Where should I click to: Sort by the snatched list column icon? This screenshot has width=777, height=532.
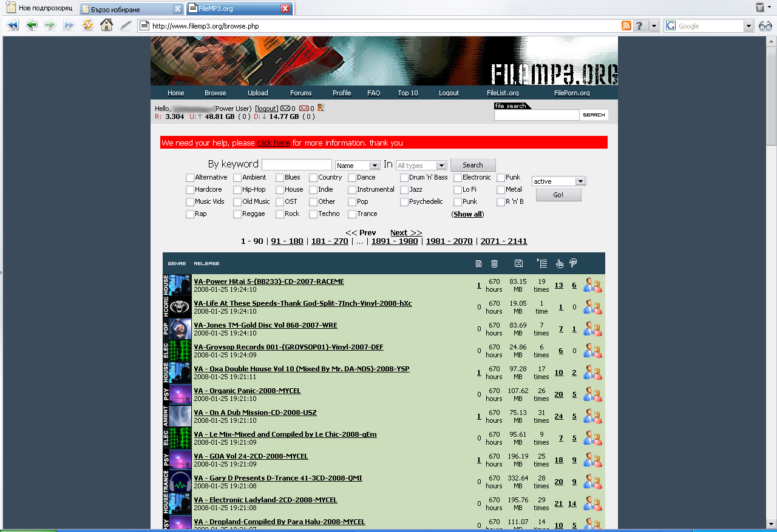(542, 263)
